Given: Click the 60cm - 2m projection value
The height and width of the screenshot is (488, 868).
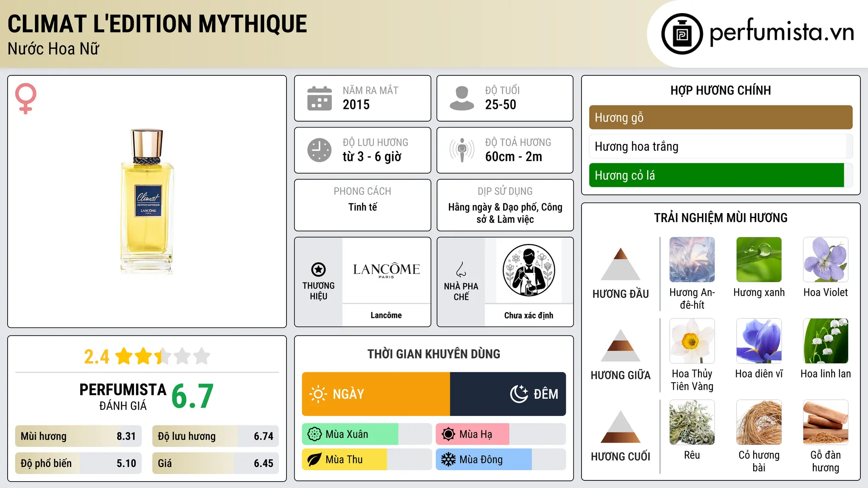Looking at the screenshot, I should 514,157.
